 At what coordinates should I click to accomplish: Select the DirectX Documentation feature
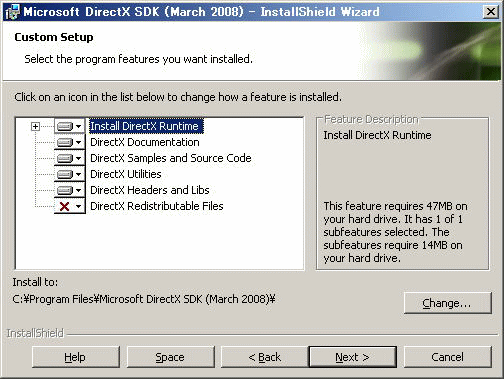tap(145, 142)
